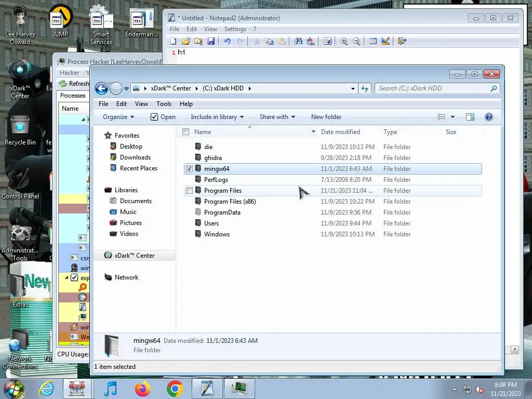Open Notepad2 View menu
Image resolution: width=532 pixels, height=399 pixels.
(210, 29)
